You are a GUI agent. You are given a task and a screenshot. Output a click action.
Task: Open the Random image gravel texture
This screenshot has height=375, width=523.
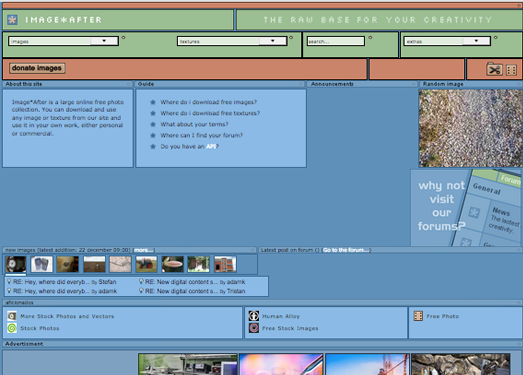pyautogui.click(x=470, y=128)
